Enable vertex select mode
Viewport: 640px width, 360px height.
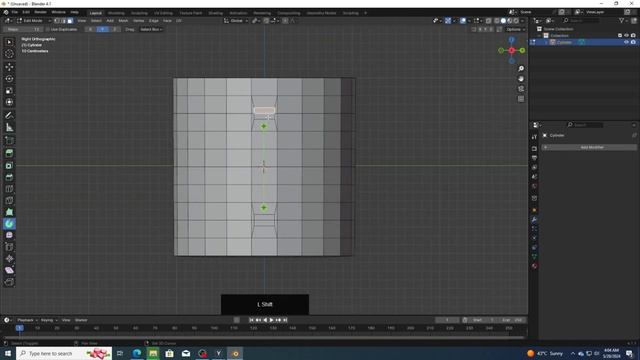click(57, 20)
